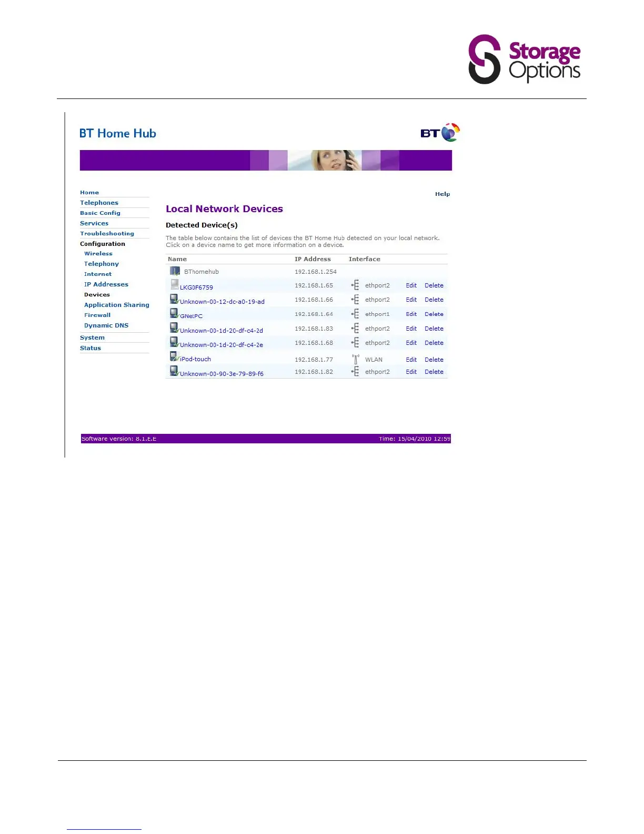This screenshot has width=644, height=834.
Task: Open Unknown-00-12-dc-a0-19-ad device details
Action: [222, 302]
